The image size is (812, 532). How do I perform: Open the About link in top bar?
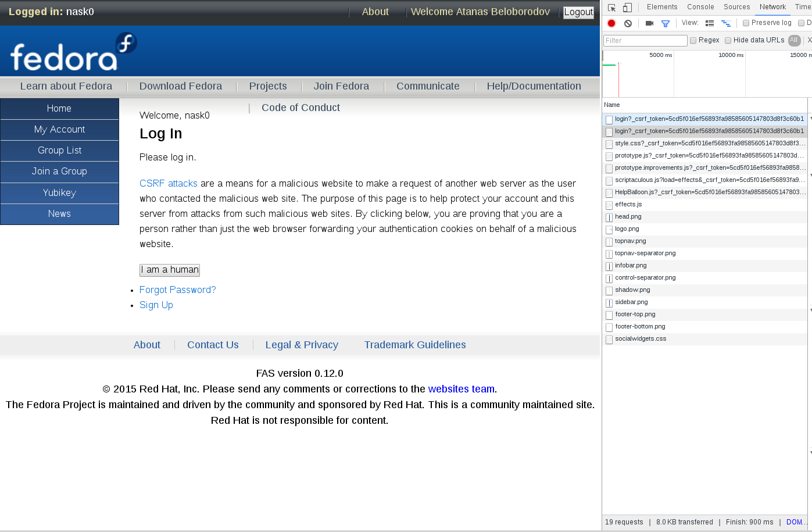coord(375,12)
